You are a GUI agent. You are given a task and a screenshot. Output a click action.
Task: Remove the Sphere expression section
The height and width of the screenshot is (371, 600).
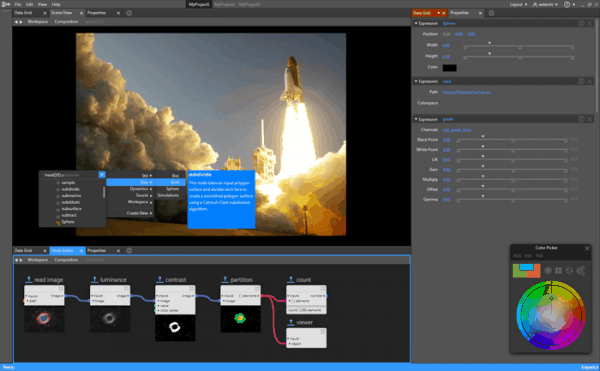(590, 23)
